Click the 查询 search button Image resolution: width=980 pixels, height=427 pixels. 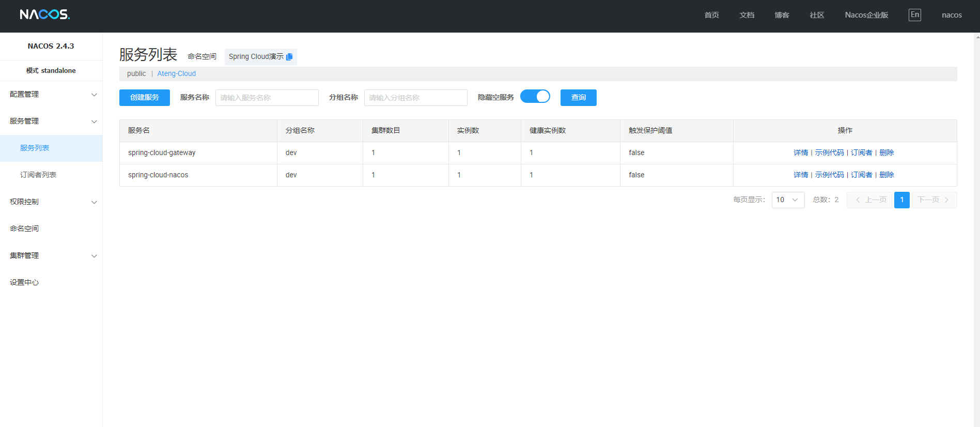point(578,98)
